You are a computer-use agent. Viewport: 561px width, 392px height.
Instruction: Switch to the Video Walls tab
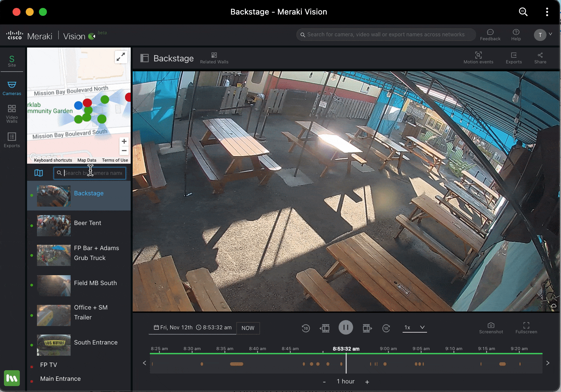[12, 114]
